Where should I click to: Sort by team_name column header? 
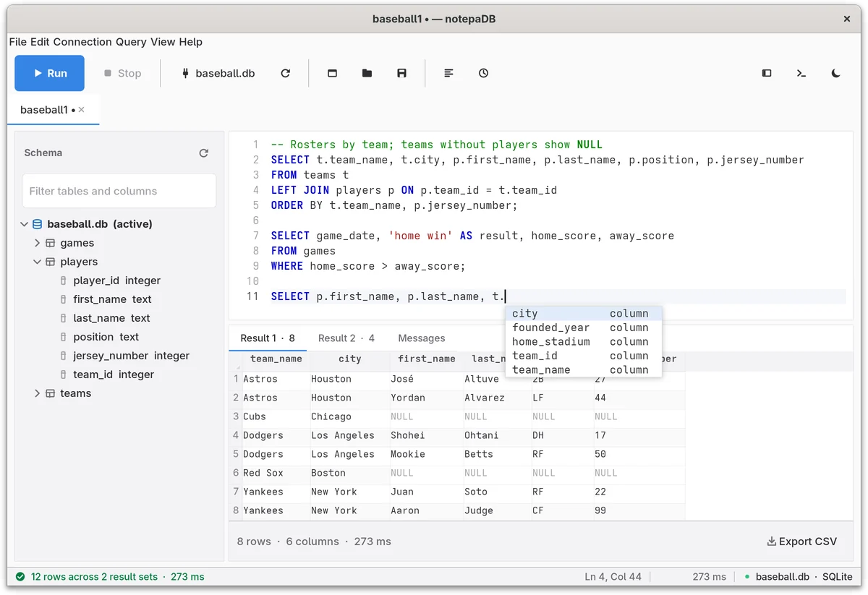tap(276, 359)
